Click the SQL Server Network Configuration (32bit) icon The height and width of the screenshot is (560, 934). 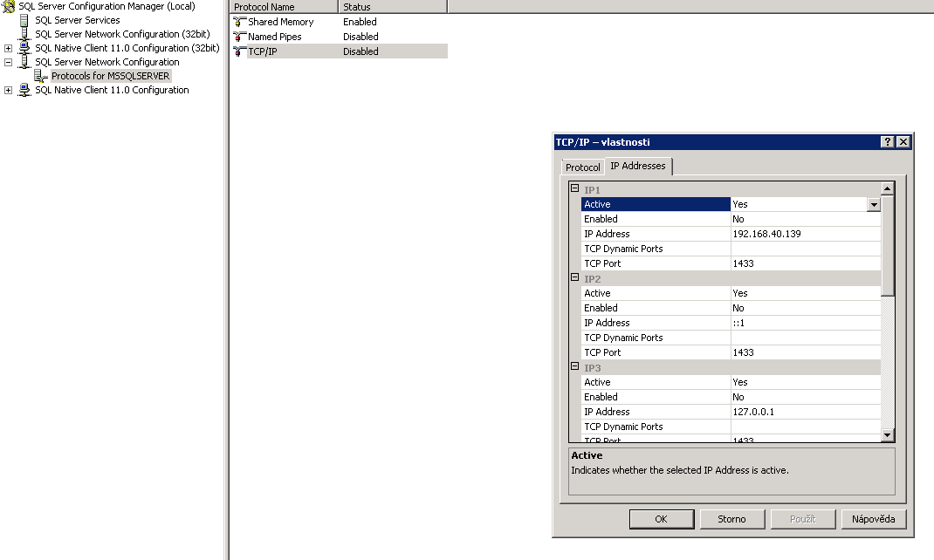tap(24, 35)
